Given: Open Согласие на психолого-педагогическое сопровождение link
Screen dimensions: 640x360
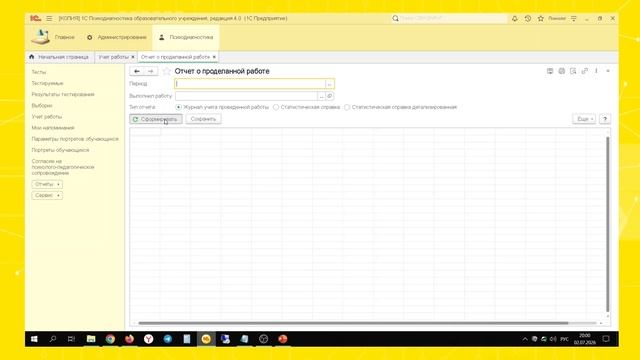Looking at the screenshot, I should pyautogui.click(x=63, y=167).
